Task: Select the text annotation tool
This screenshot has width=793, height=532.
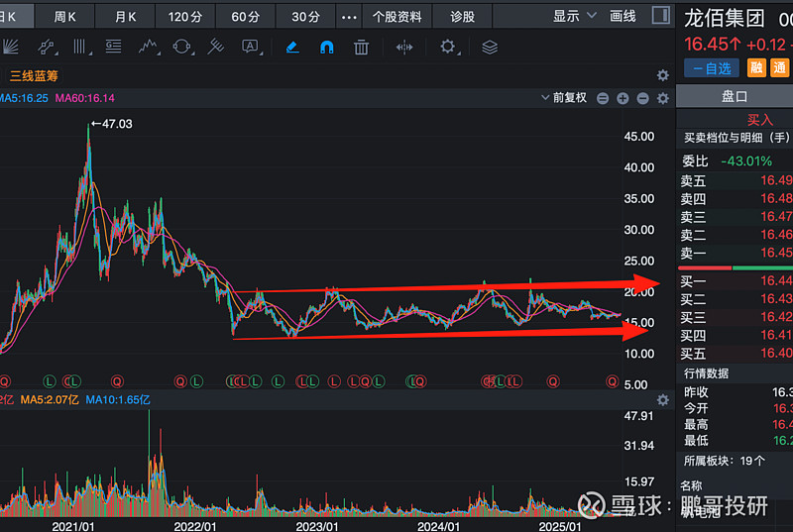Action: click(251, 47)
